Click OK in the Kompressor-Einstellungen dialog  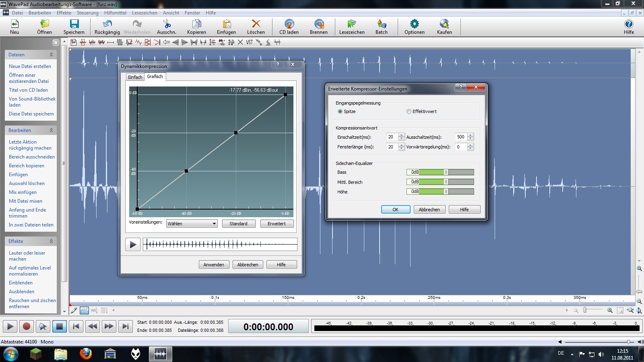click(x=395, y=210)
